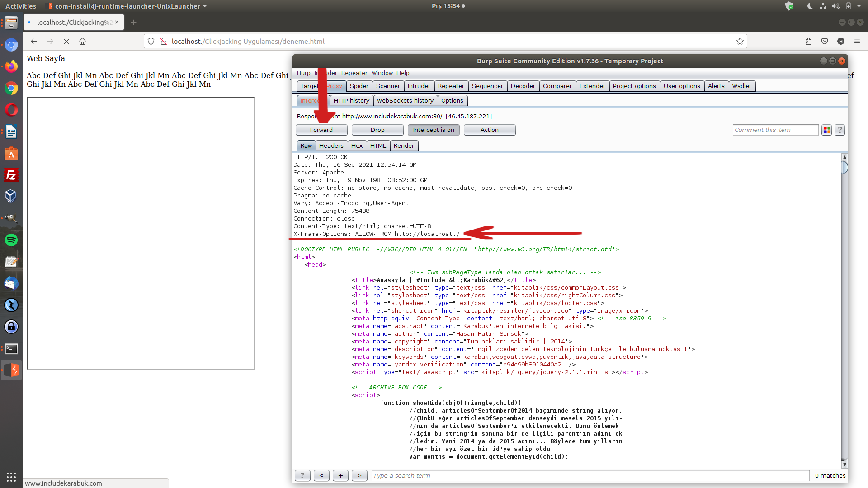Switch to the Extender tab

[x=592, y=86]
